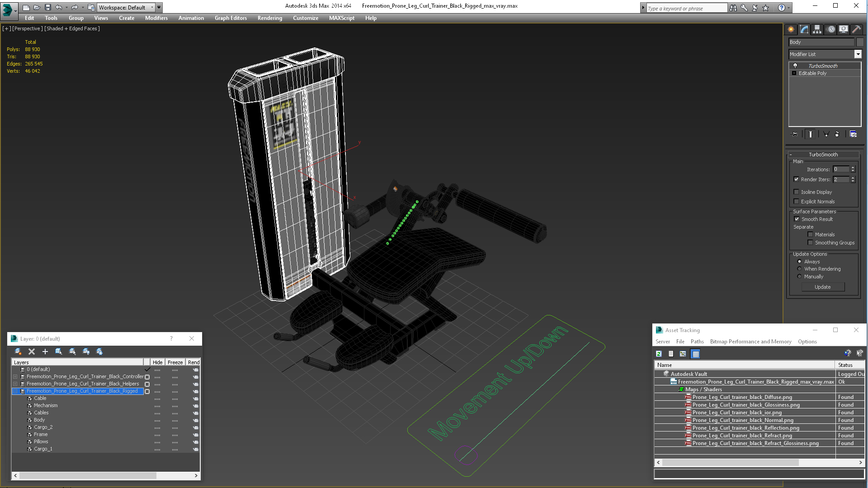Collapse the Black_Rigged layer tree

15,391
